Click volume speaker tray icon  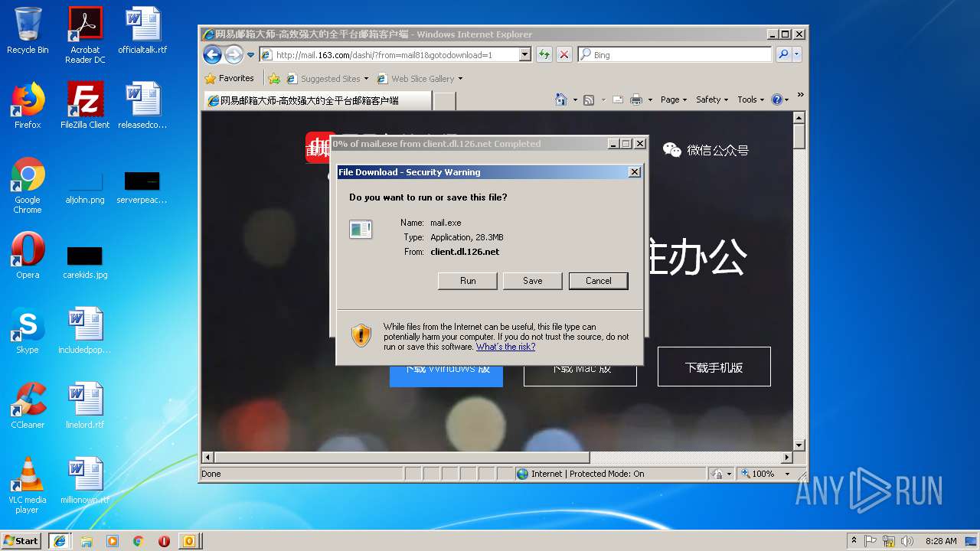tap(906, 540)
